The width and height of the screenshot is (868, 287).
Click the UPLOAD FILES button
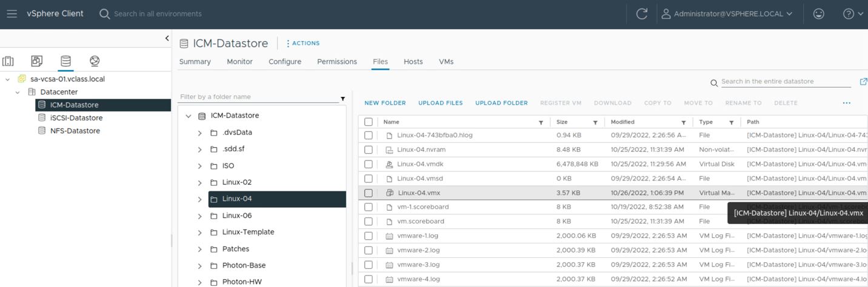(440, 103)
